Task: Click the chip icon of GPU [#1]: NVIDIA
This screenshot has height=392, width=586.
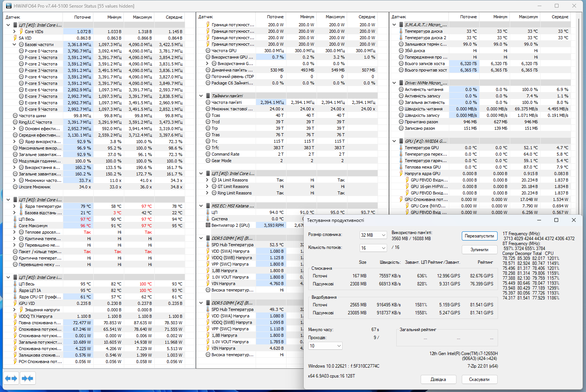Action: pyautogui.click(x=401, y=141)
